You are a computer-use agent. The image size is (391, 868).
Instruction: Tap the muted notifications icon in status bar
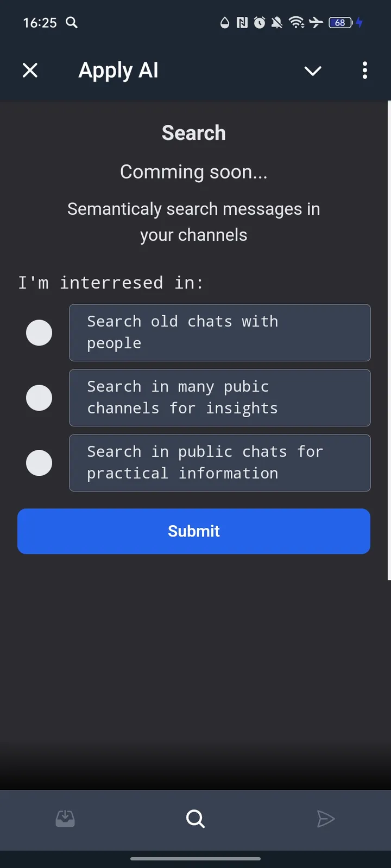tap(277, 23)
